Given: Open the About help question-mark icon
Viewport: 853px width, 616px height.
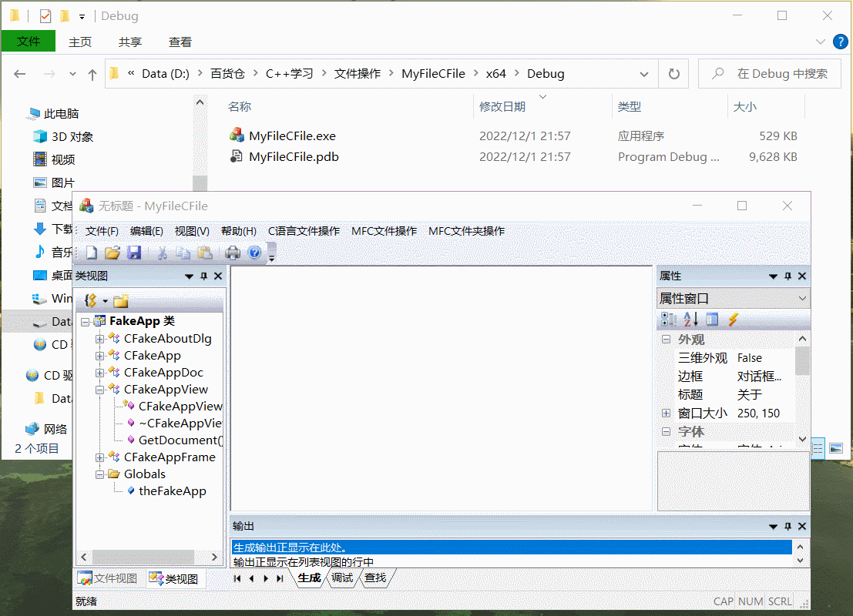Looking at the screenshot, I should tap(254, 253).
